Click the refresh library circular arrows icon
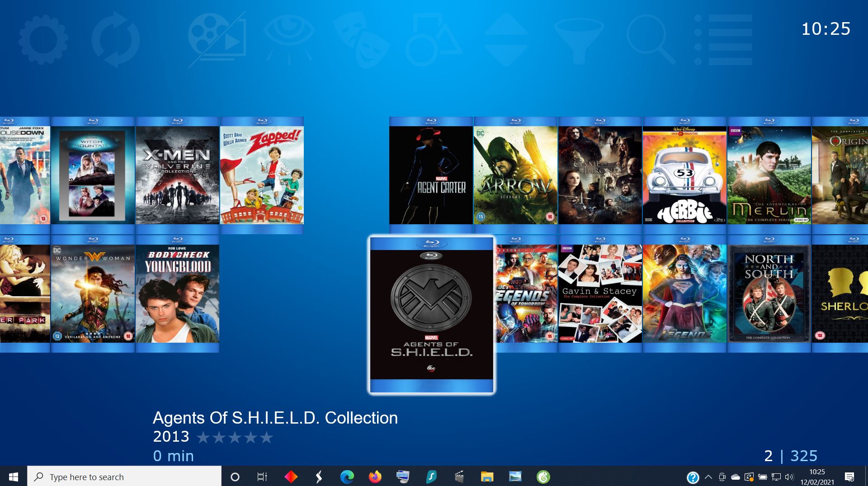The image size is (868, 486). pyautogui.click(x=116, y=40)
